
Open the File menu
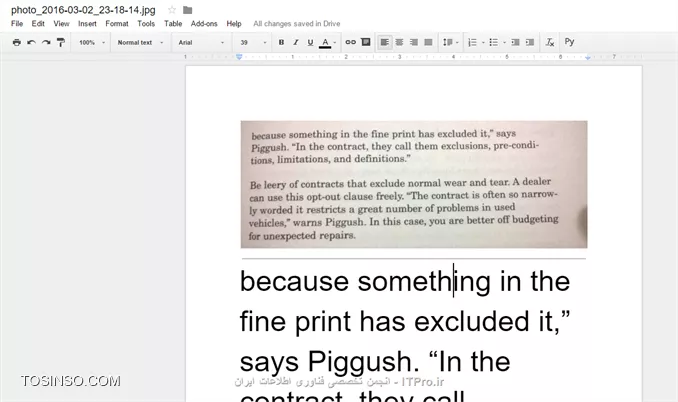(x=17, y=24)
